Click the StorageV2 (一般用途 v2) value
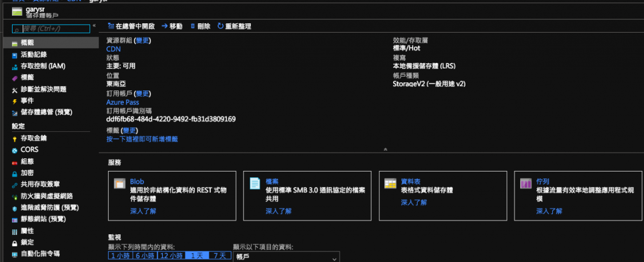 [x=429, y=84]
